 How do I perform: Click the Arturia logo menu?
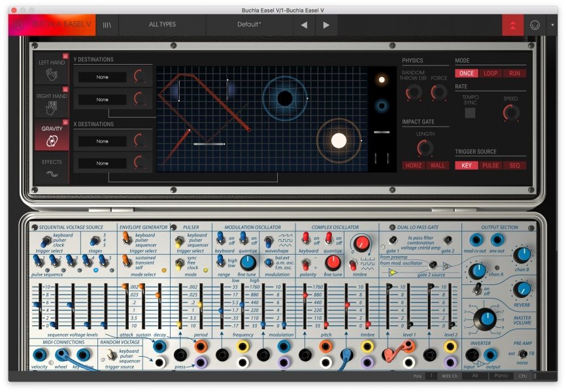pyautogui.click(x=18, y=25)
